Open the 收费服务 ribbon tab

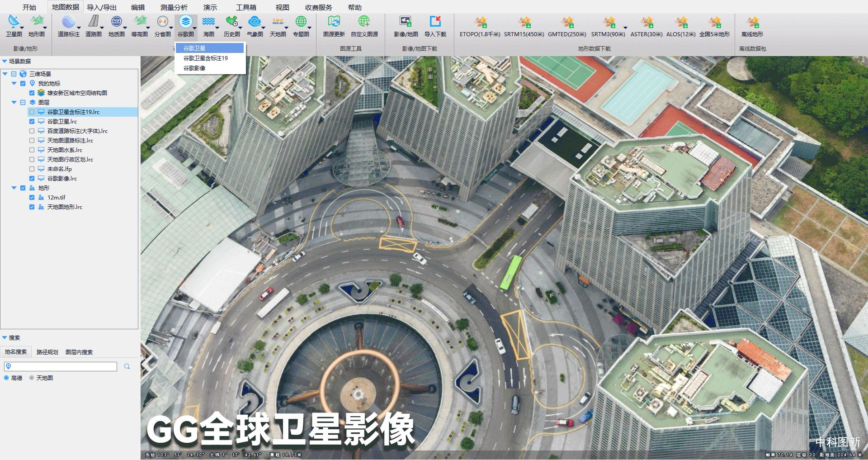[x=319, y=7]
